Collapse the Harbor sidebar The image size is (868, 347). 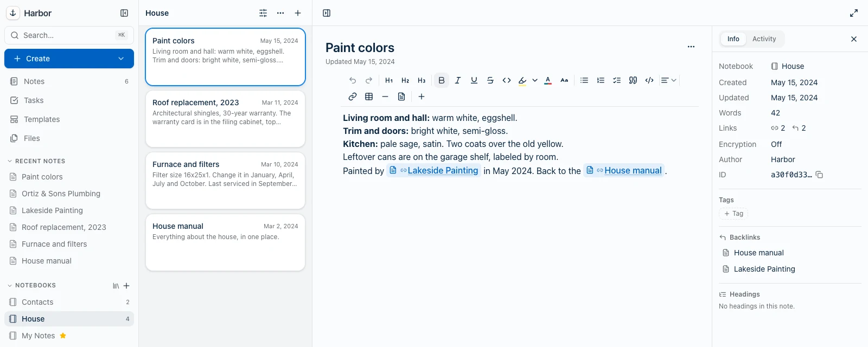click(124, 13)
